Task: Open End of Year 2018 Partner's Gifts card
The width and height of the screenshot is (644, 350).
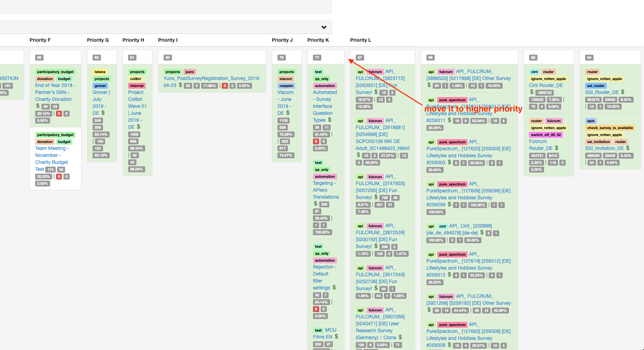Action: (x=55, y=92)
